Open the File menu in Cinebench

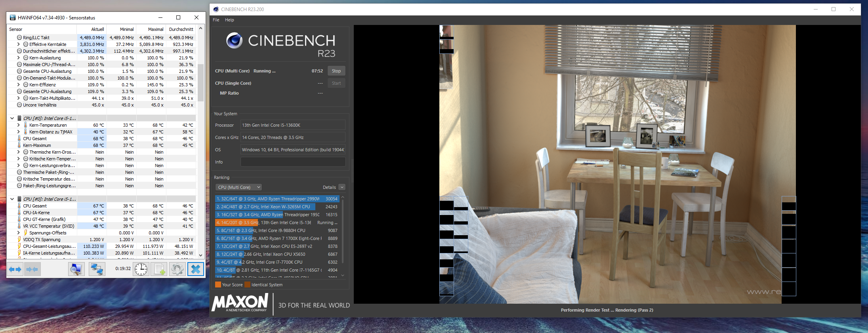pyautogui.click(x=216, y=20)
